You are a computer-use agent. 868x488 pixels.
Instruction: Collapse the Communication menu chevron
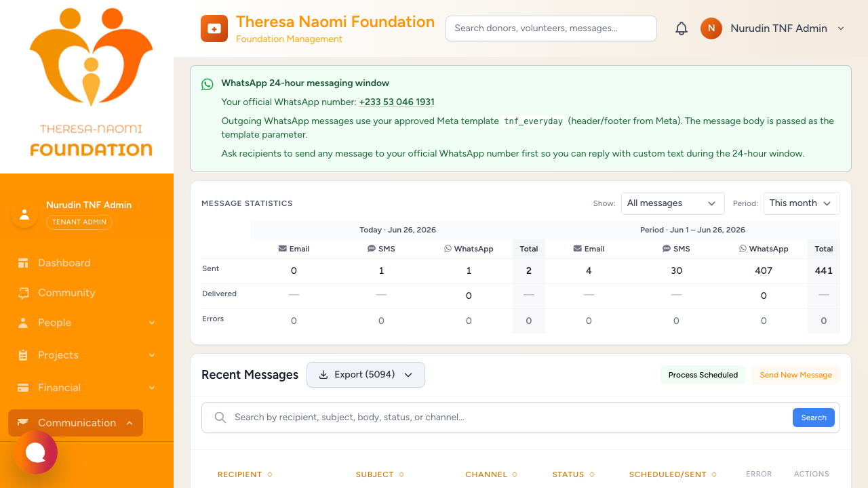coord(130,423)
